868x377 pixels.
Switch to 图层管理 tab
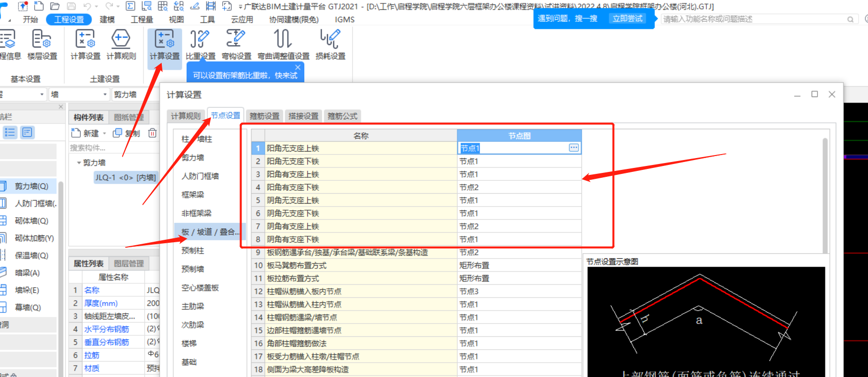coord(129,264)
